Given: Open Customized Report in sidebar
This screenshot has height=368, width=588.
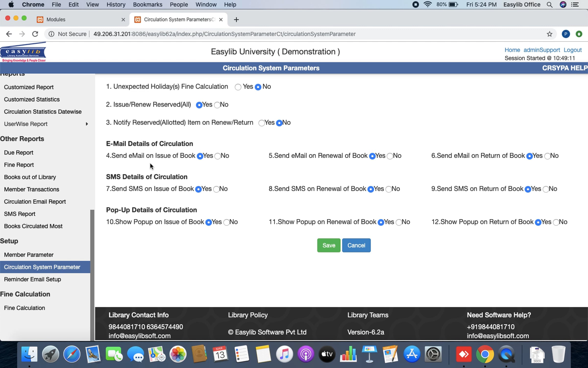Looking at the screenshot, I should click(29, 87).
